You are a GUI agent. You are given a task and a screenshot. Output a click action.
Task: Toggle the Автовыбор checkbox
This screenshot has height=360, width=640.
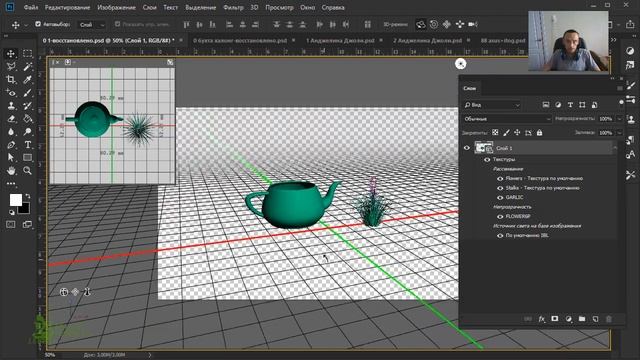coord(38,24)
